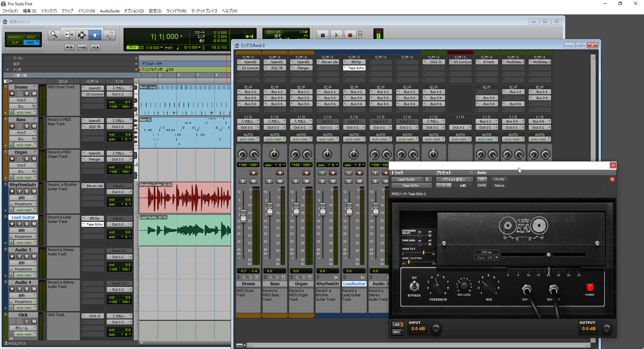
Task: Open Tape Echo insert selector in plugin header
Action: pos(411,186)
